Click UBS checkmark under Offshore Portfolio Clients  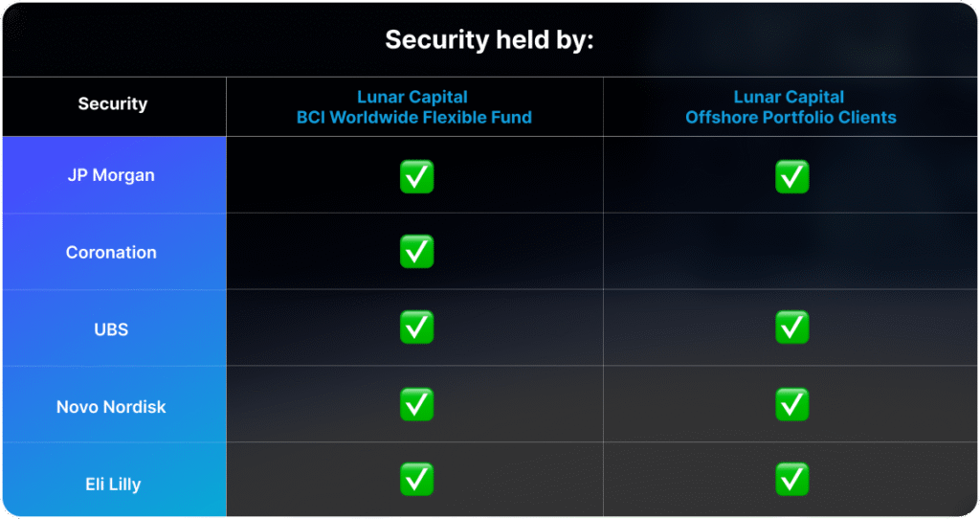[791, 327]
